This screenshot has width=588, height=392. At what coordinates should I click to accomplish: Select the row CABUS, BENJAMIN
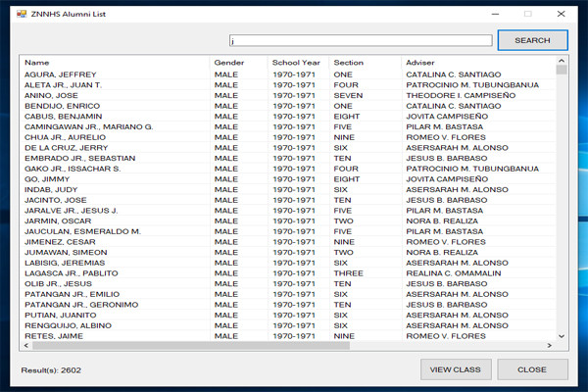(x=288, y=117)
